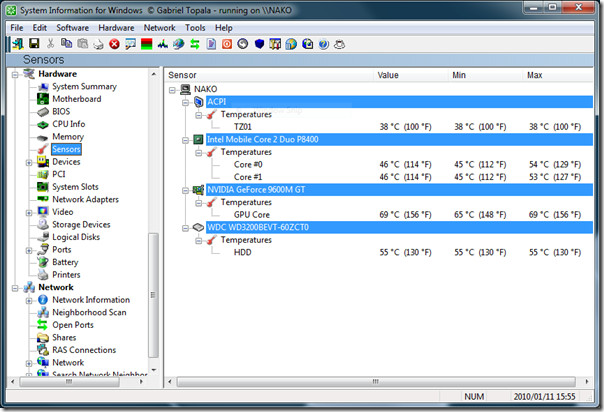Click the red X stop icon
This screenshot has width=604, height=412.
[114, 44]
